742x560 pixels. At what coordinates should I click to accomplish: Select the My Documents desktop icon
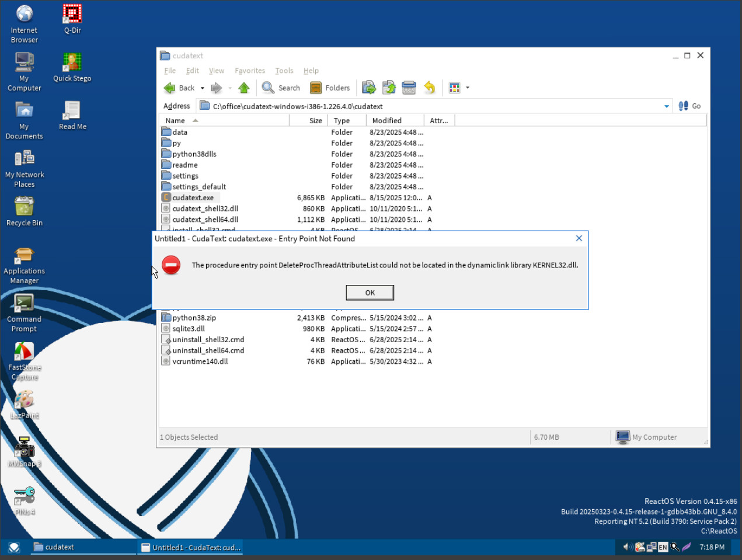point(24,120)
